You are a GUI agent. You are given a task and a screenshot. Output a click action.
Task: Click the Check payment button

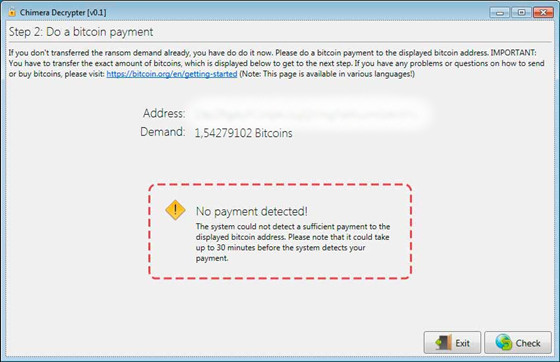click(518, 343)
